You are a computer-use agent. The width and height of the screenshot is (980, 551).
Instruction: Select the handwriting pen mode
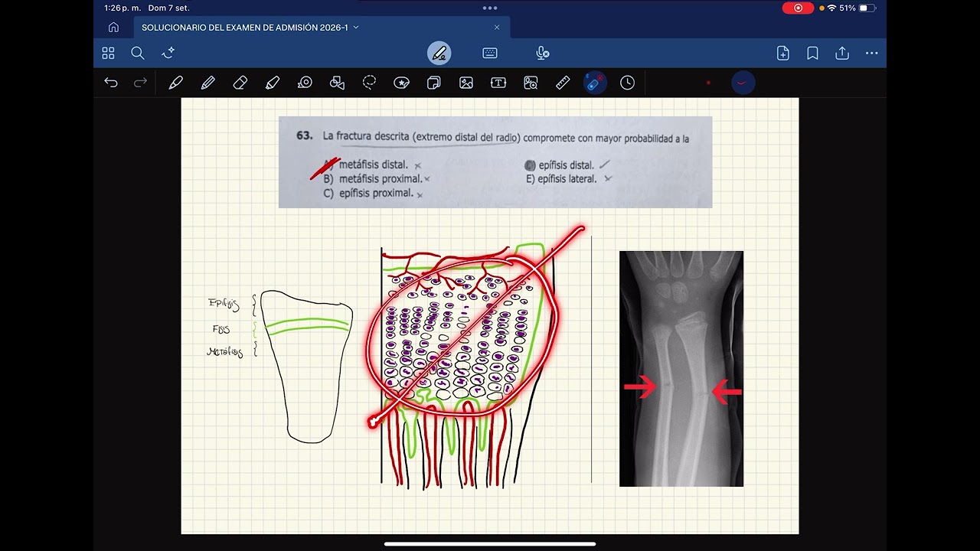pos(439,53)
